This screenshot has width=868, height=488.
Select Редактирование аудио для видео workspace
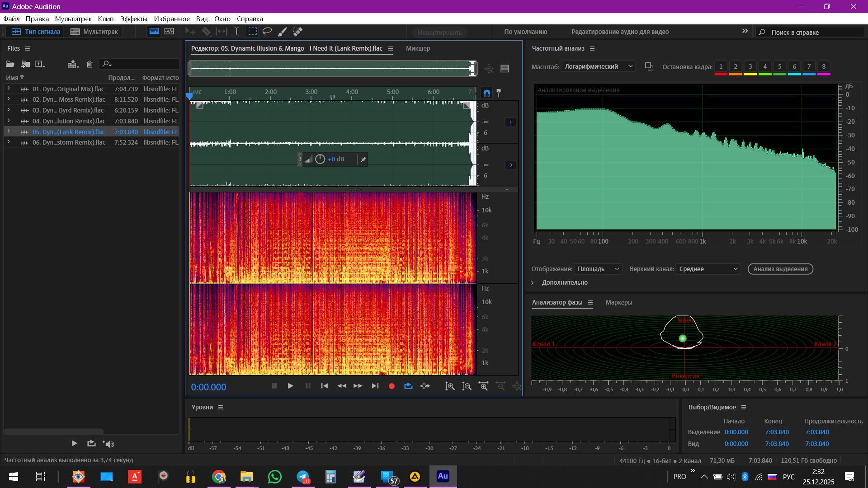(620, 32)
